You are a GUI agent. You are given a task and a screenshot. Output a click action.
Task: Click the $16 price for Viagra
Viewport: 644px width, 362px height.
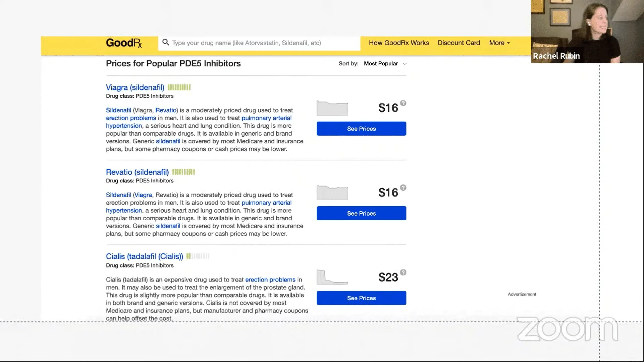388,108
